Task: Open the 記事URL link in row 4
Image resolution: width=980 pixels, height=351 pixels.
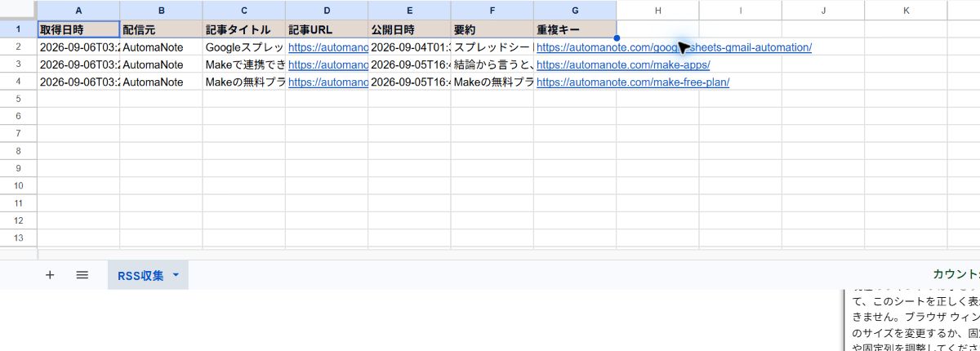Action: click(x=327, y=82)
